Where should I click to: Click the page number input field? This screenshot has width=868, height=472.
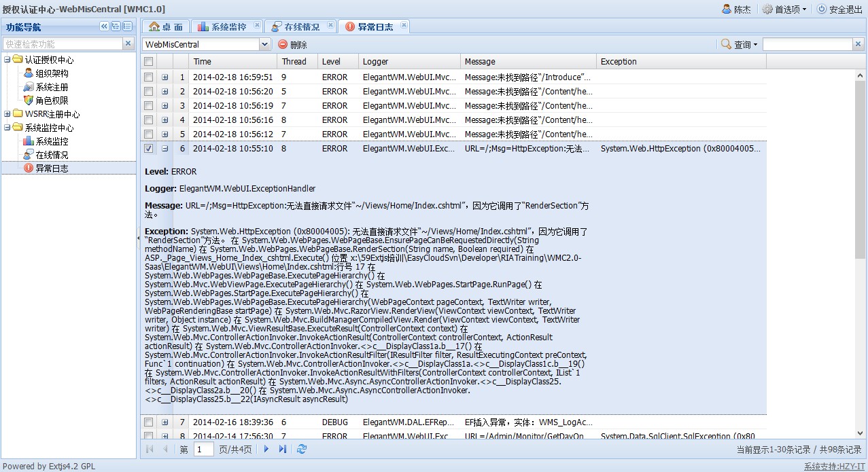point(203,449)
